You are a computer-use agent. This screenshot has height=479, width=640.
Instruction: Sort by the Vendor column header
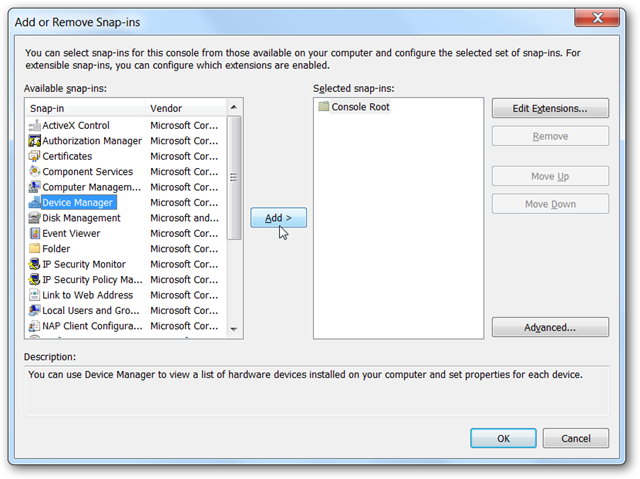[x=186, y=108]
